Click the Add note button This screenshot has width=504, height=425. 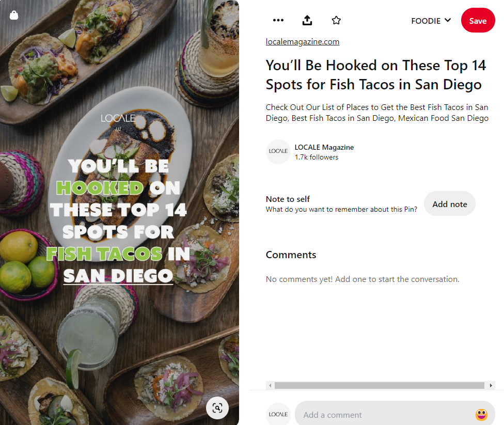(x=450, y=204)
